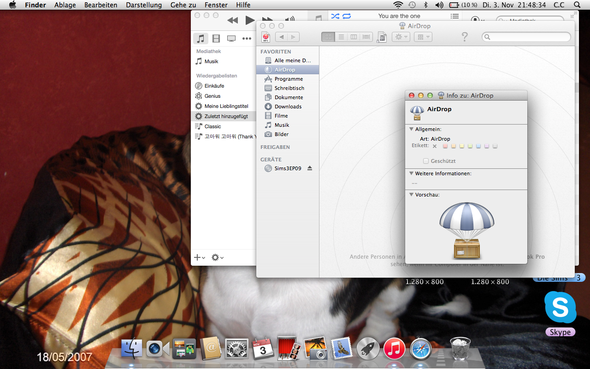
Task: Switch Finder to Cover Flow view
Action: point(366,37)
